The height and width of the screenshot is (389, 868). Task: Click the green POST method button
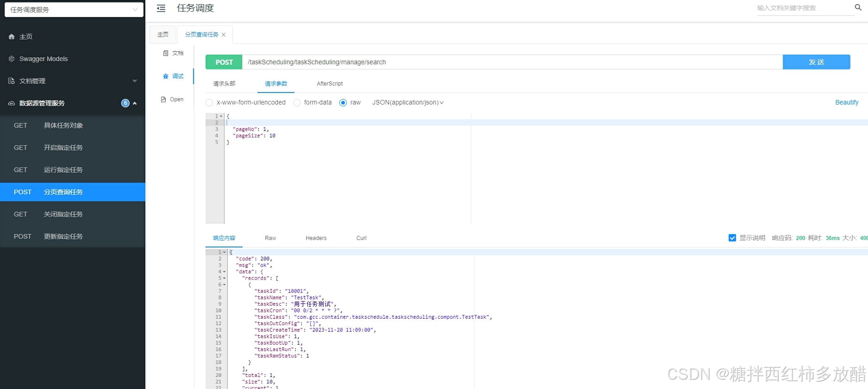point(224,62)
